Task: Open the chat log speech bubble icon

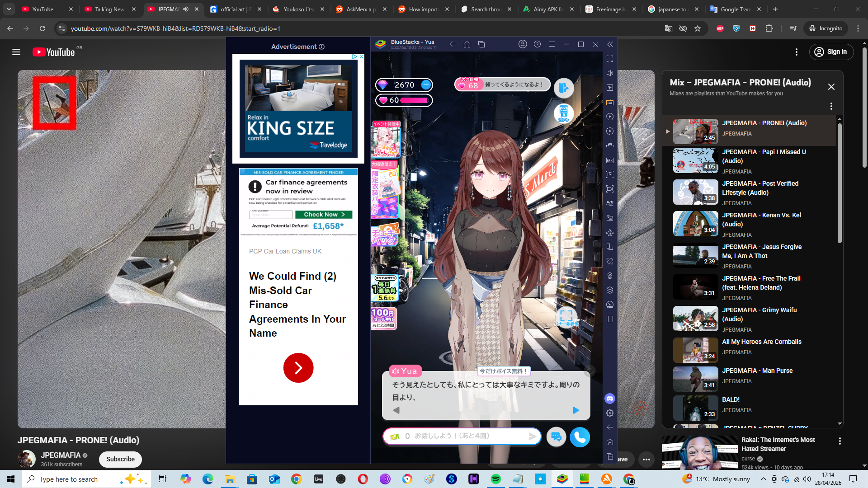Action: click(x=556, y=437)
